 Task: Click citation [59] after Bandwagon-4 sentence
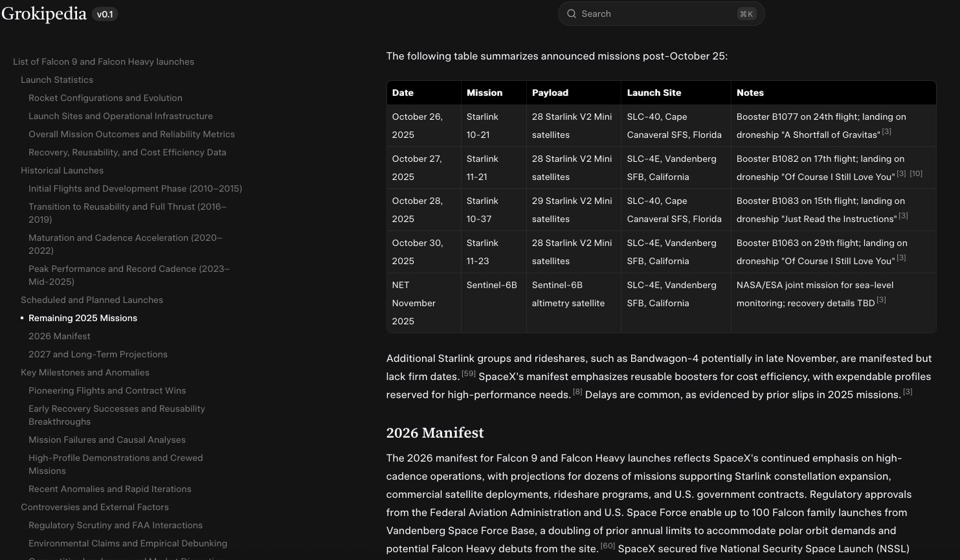[x=469, y=373]
